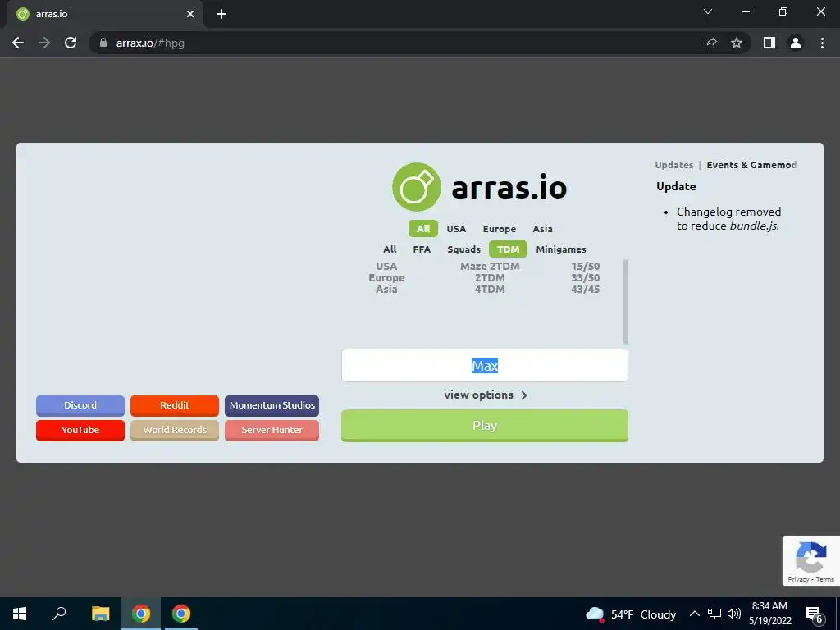Bookmark this page with the star icon
The image size is (840, 630).
737,43
